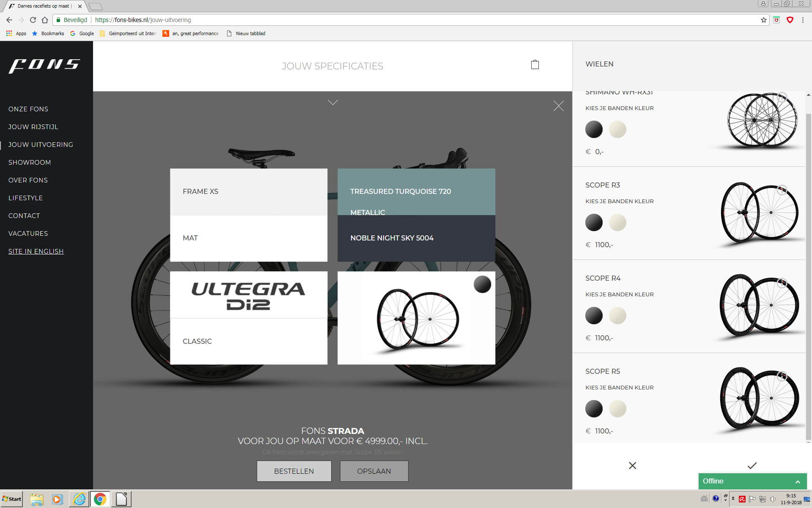Screen dimensions: 812x508
Task: Cancel the wheel selection with the bottom X
Action: click(x=632, y=465)
